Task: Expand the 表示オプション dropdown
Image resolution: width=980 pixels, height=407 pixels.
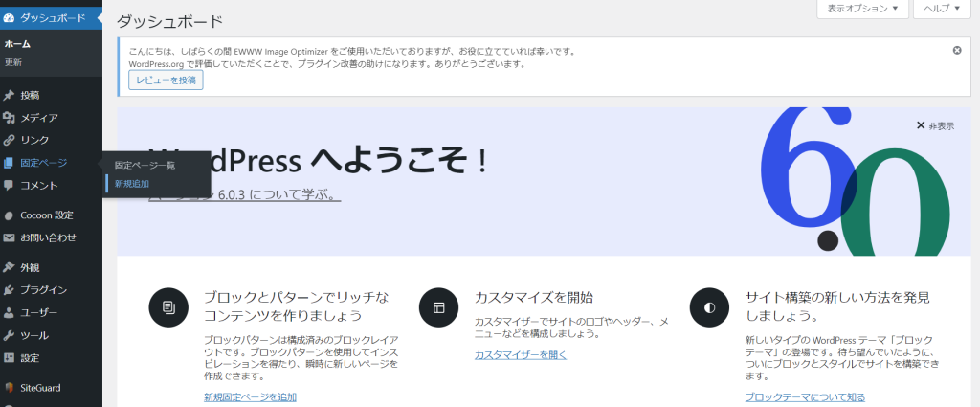Action: point(862,9)
